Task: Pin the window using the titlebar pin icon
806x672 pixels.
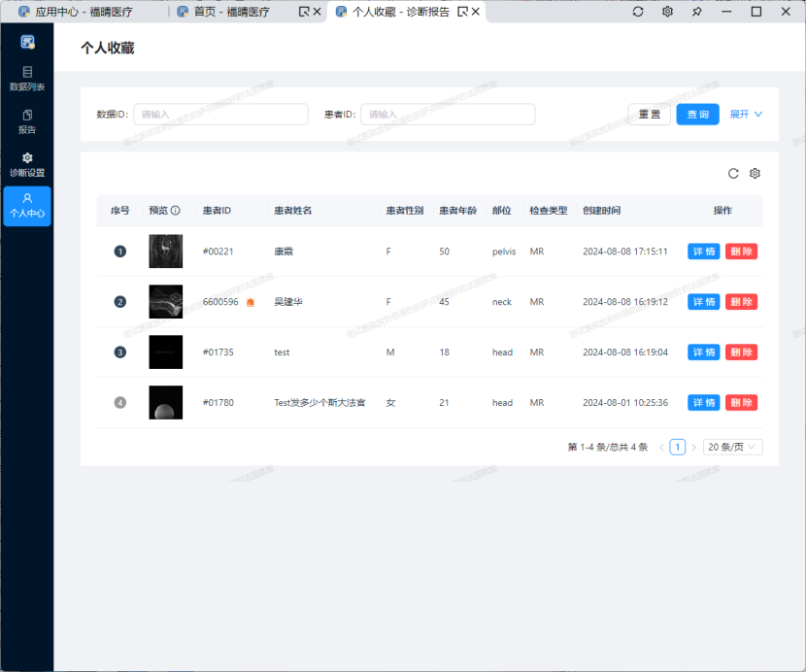Action: pos(695,11)
